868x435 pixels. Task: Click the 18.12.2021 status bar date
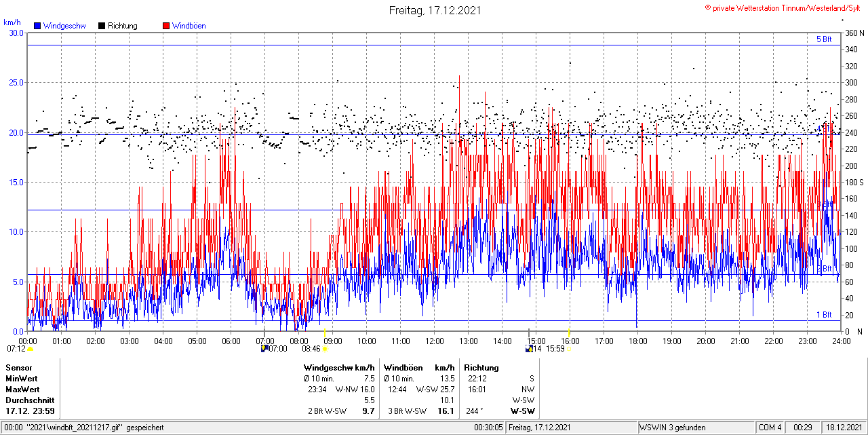(x=843, y=427)
